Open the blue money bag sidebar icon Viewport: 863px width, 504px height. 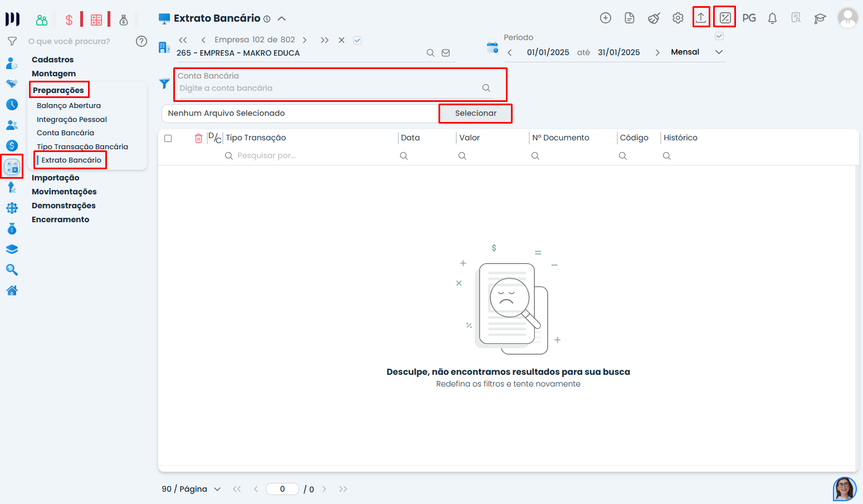[12, 228]
